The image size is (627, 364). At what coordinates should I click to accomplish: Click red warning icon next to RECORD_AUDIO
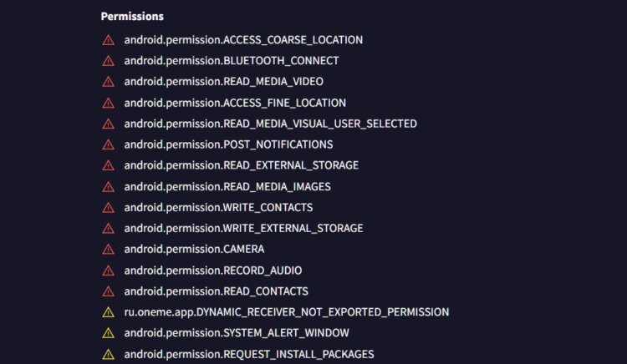coord(108,270)
